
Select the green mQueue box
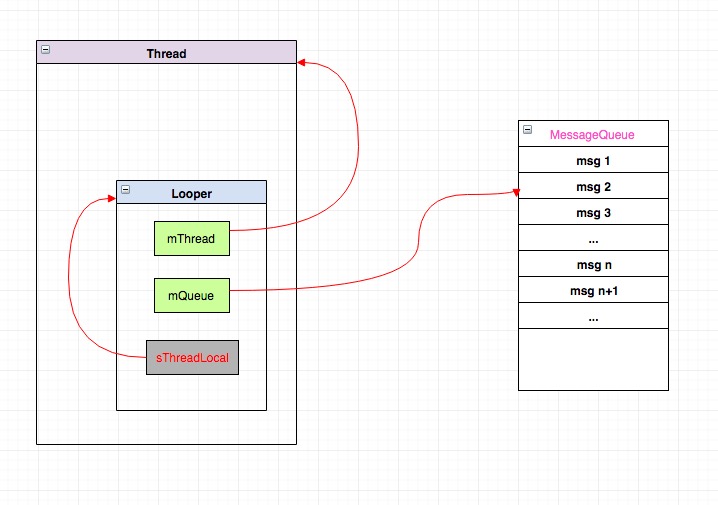(x=191, y=295)
